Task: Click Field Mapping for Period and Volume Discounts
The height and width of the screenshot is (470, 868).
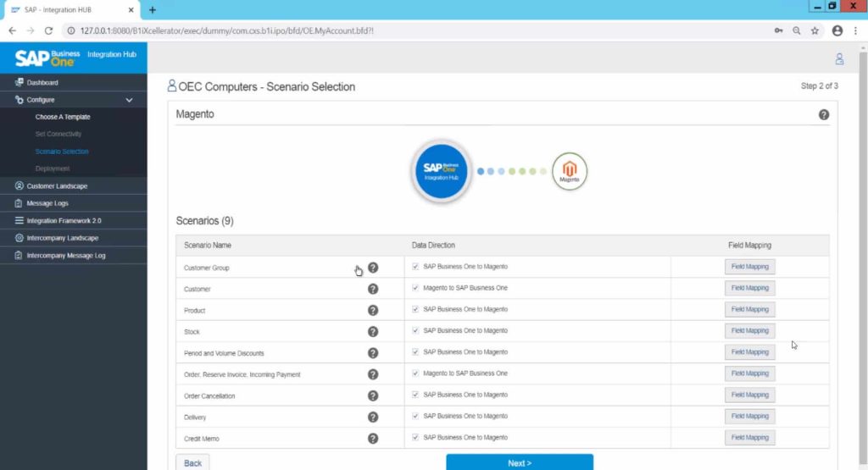Action: (x=749, y=352)
